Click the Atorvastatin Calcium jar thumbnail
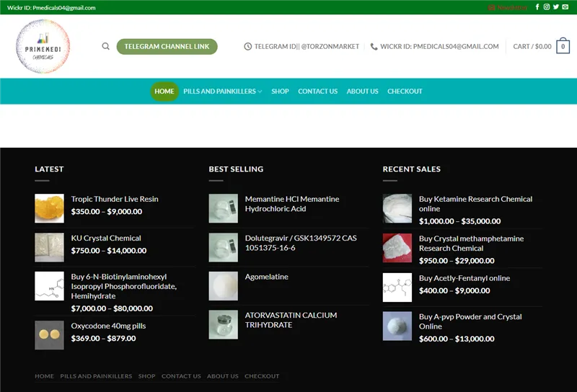Viewport: 577px width, 392px height. 224,325
